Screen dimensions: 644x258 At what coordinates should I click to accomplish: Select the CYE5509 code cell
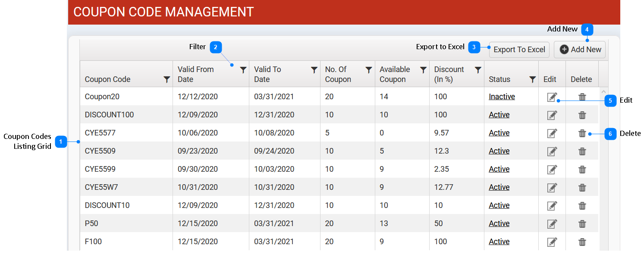coord(126,151)
